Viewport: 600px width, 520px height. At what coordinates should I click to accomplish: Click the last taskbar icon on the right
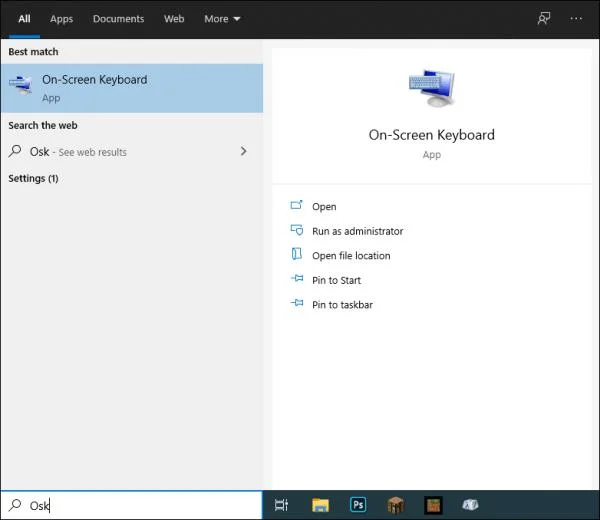(x=470, y=505)
